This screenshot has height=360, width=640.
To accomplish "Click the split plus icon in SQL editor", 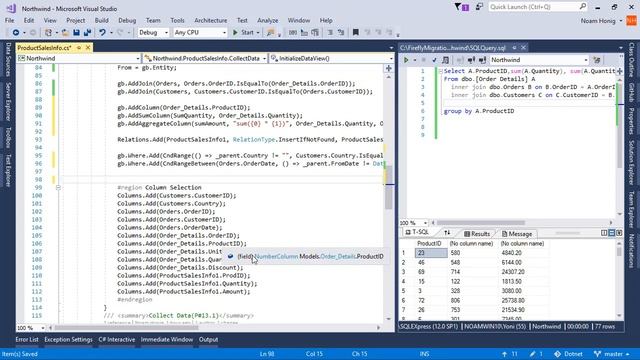I will point(620,71).
